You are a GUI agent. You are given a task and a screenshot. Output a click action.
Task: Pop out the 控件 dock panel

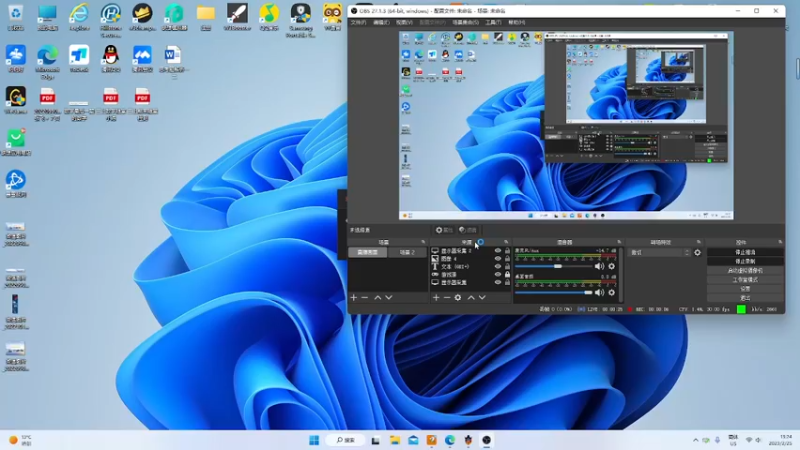[x=780, y=242]
